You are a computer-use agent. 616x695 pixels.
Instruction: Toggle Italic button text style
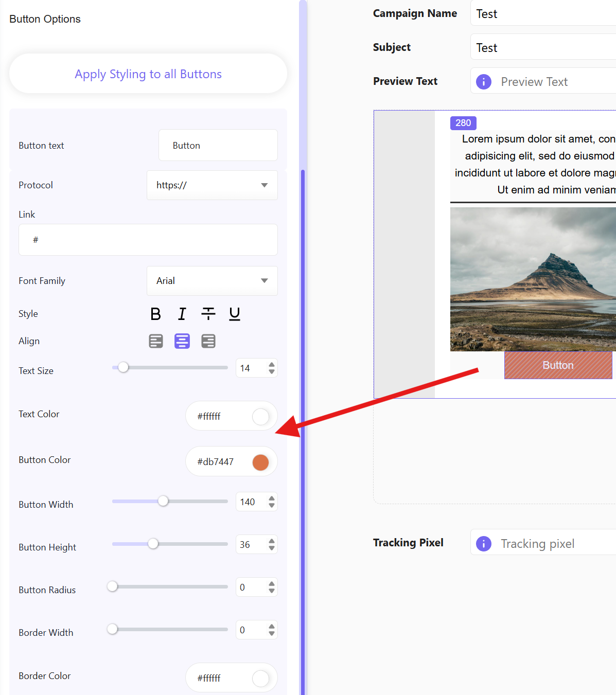(182, 314)
